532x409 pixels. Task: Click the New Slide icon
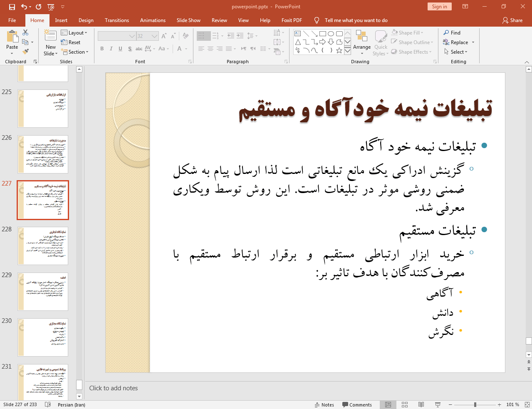(50, 36)
